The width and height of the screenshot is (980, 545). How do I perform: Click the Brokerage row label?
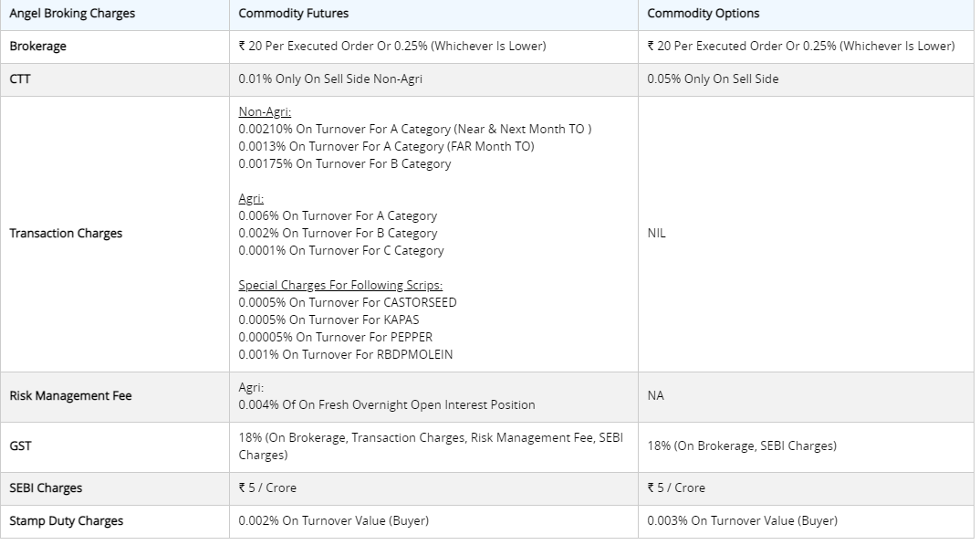(37, 47)
